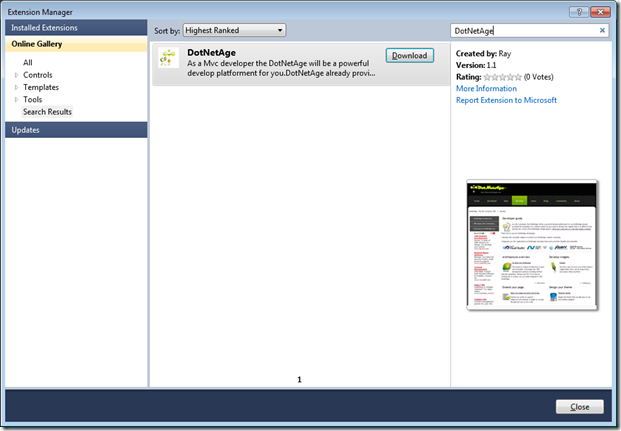
Task: Click Report Extension to Microsoft link
Action: coord(506,100)
